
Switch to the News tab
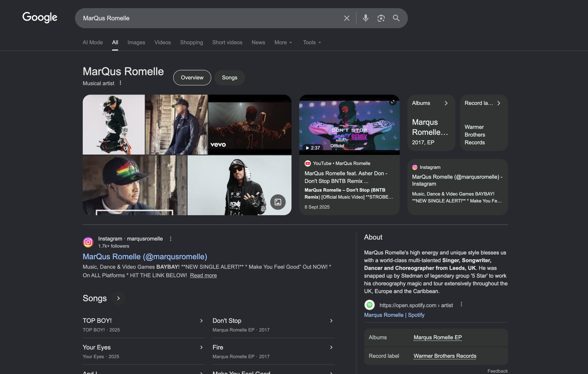(x=258, y=42)
